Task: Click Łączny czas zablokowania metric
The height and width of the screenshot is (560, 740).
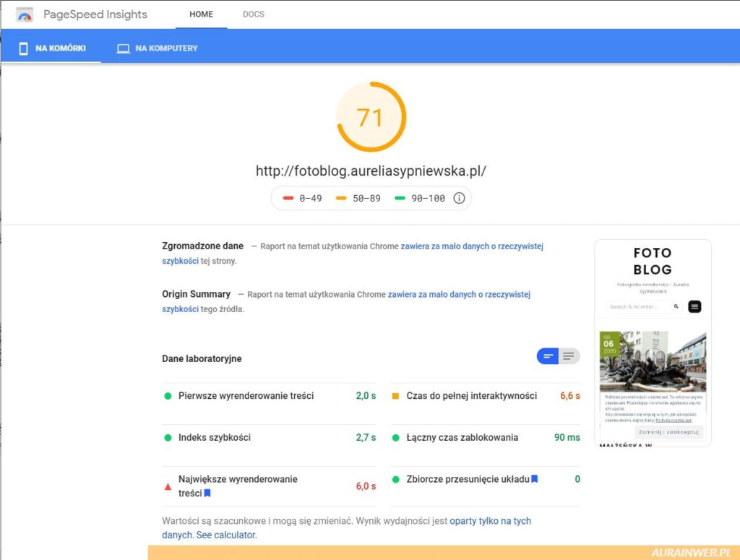Action: pyautogui.click(x=485, y=437)
